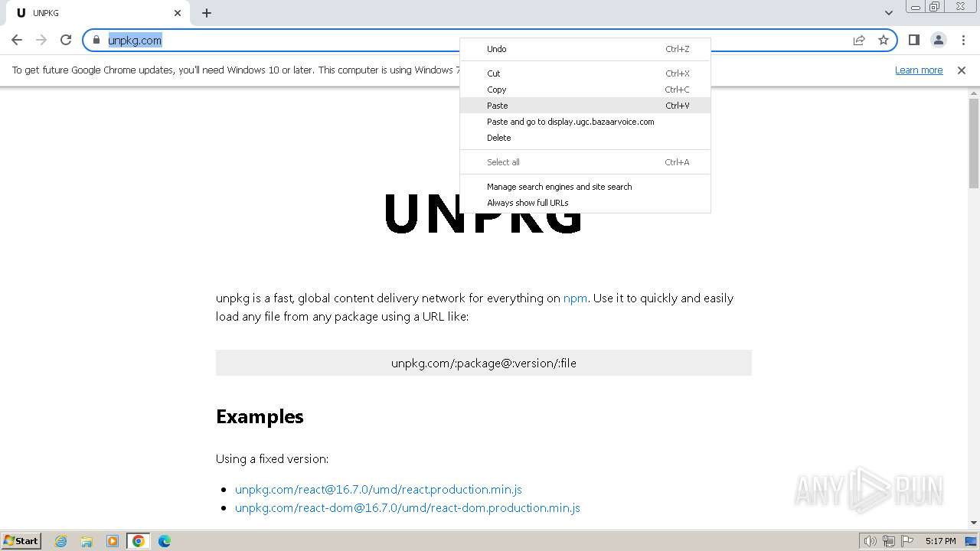The height and width of the screenshot is (551, 980).
Task: Open the Windows Start menu
Action: coord(21,541)
